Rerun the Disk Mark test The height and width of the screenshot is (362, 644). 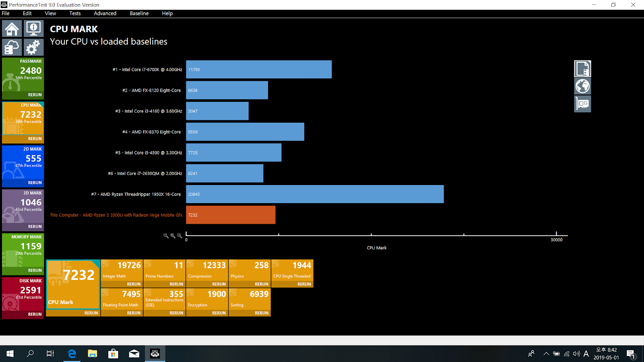[x=35, y=314]
